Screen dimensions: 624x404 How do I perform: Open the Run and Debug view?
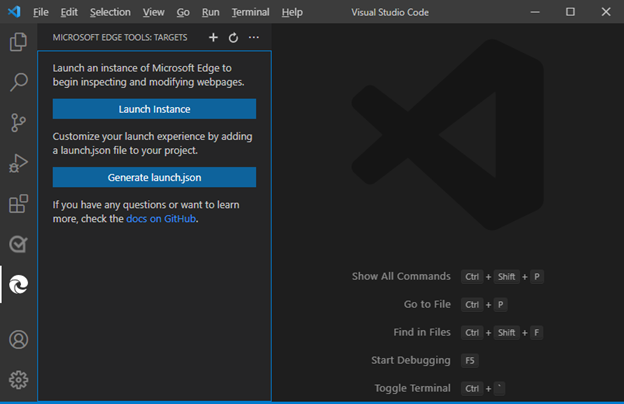18,163
